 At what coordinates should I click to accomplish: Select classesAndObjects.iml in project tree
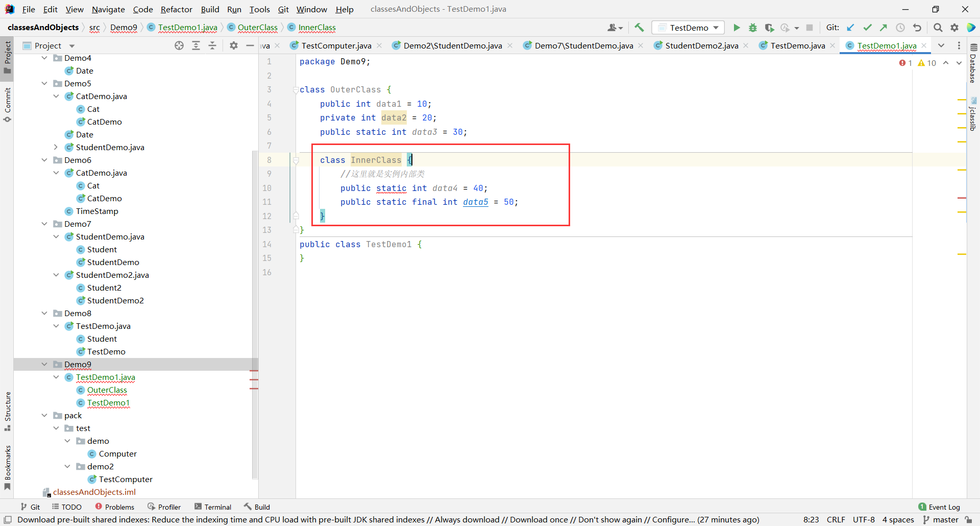pos(94,492)
